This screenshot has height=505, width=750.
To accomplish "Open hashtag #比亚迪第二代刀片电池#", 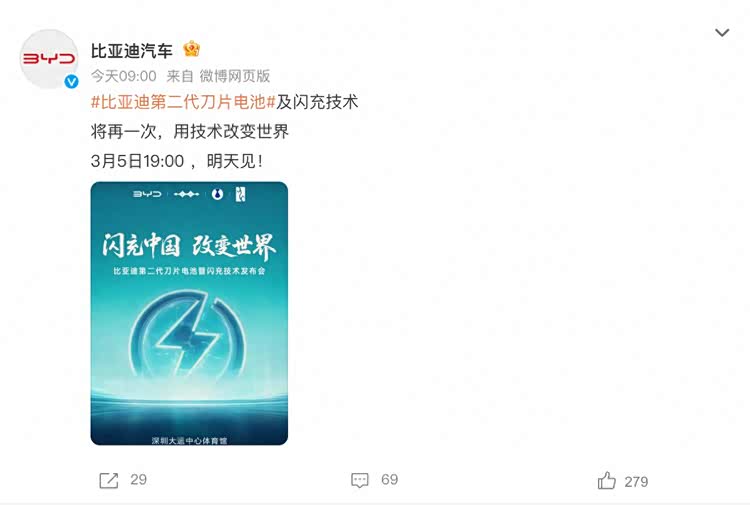I will click(x=183, y=102).
